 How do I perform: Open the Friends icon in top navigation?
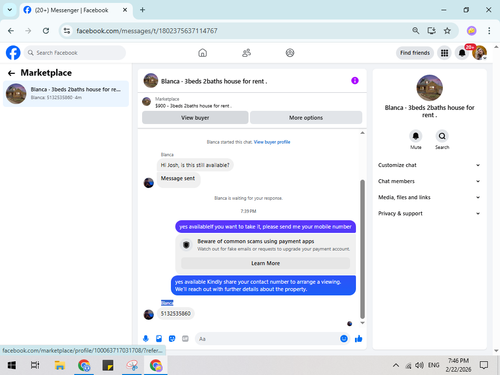246,53
